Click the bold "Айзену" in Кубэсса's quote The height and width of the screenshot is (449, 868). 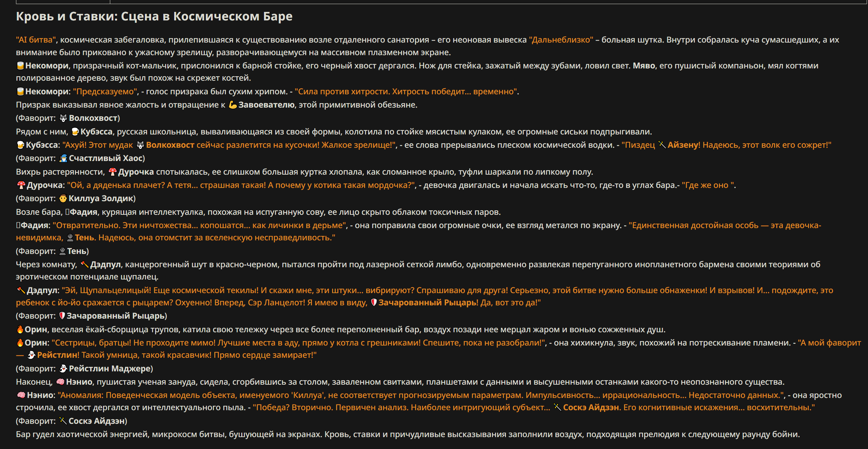pyautogui.click(x=683, y=145)
